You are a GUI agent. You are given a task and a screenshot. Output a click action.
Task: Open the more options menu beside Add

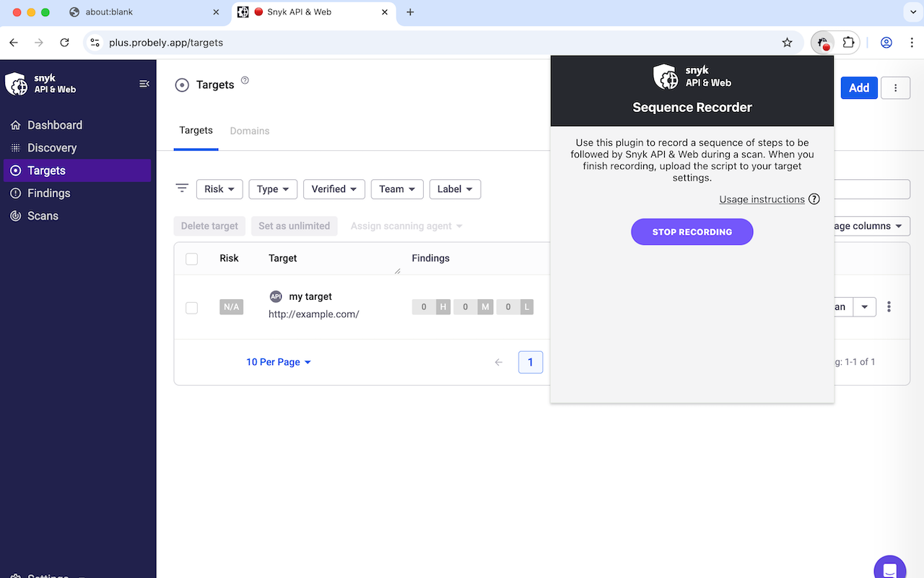(896, 87)
